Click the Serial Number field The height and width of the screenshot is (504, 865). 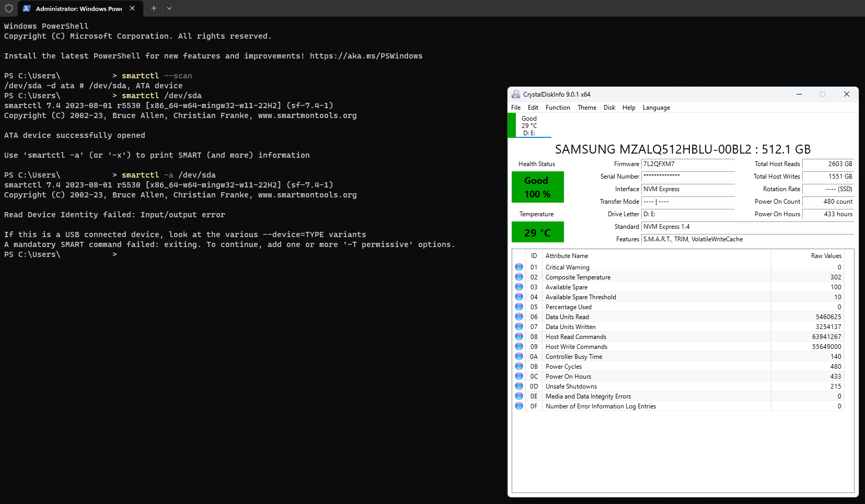[x=687, y=177]
